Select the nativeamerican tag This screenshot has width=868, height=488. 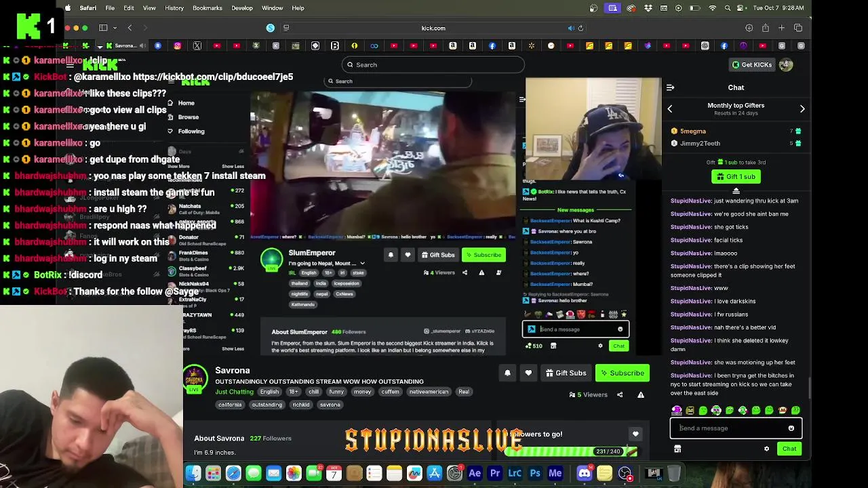[429, 392]
